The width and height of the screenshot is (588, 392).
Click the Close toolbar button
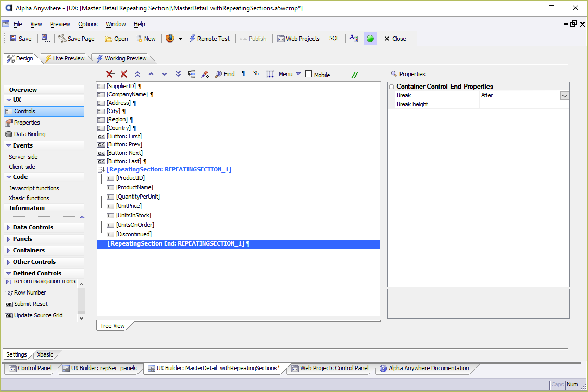tap(395, 39)
